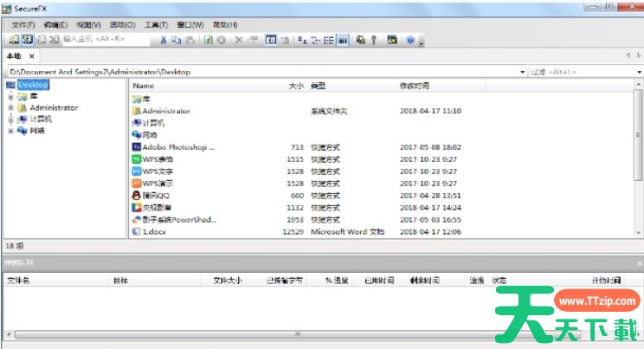Open the 文件(F) menu
The image size is (644, 349).
23,25
